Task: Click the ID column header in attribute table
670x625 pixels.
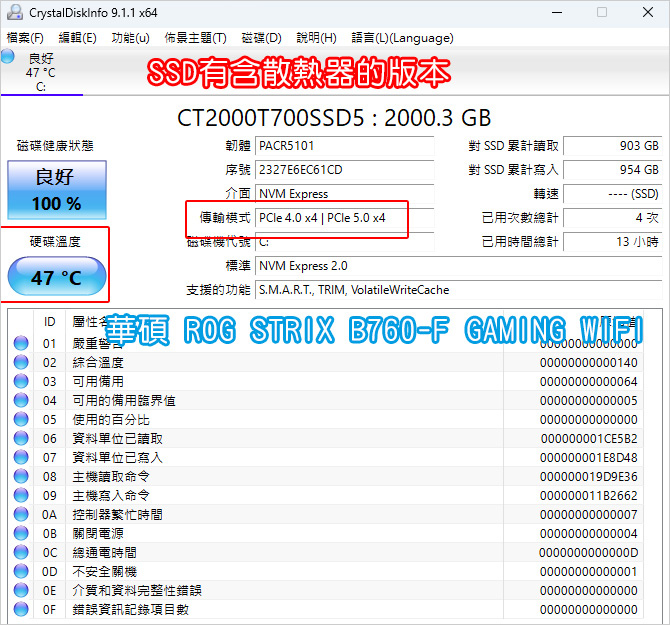Action: (x=50, y=322)
